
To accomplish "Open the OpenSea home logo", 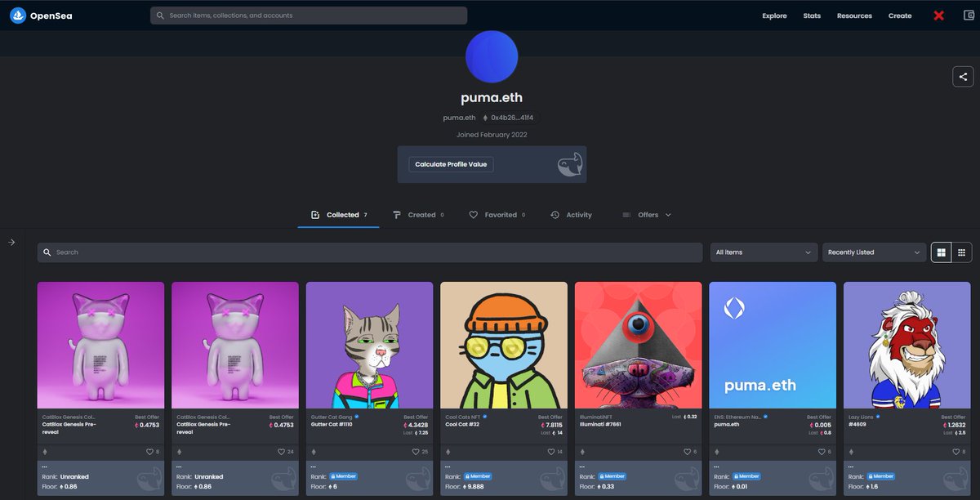I will click(42, 16).
